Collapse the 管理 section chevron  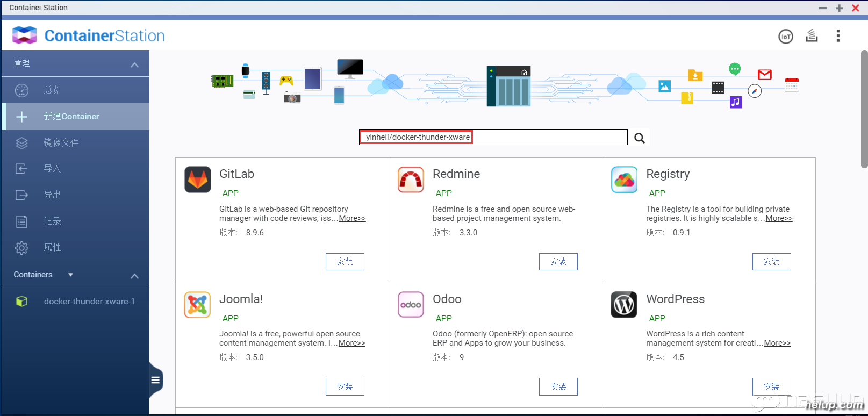point(135,65)
